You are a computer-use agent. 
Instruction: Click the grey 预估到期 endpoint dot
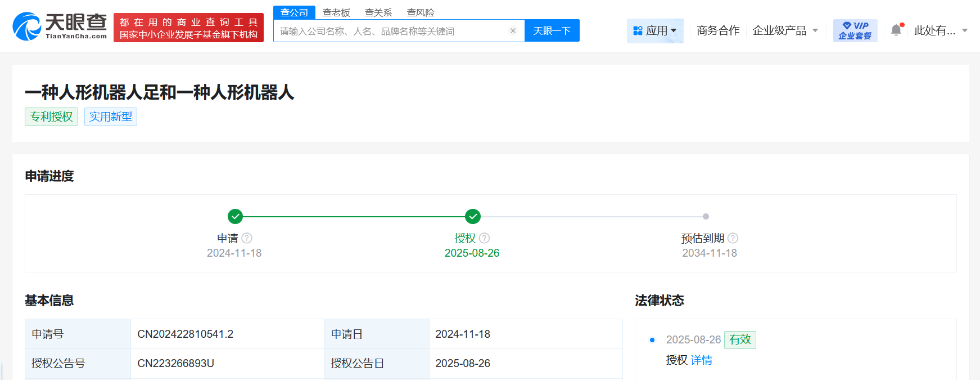(x=706, y=216)
